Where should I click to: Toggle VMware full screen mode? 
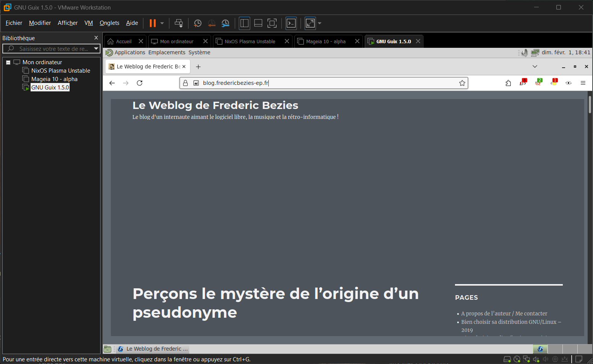click(272, 23)
